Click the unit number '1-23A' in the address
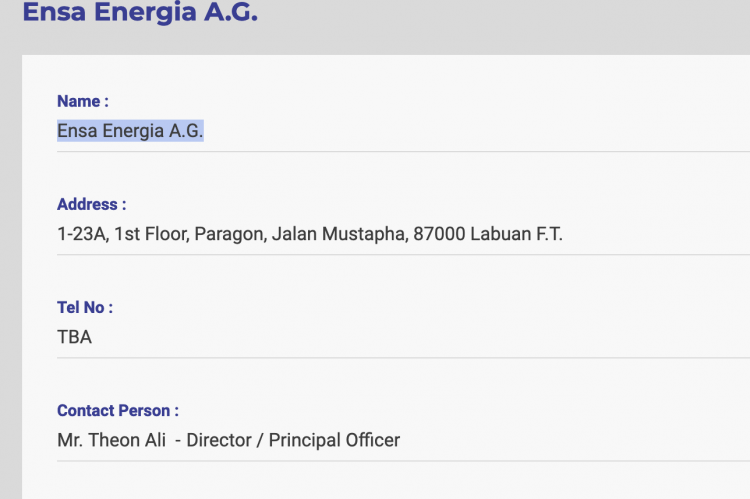750x499 pixels. click(83, 234)
